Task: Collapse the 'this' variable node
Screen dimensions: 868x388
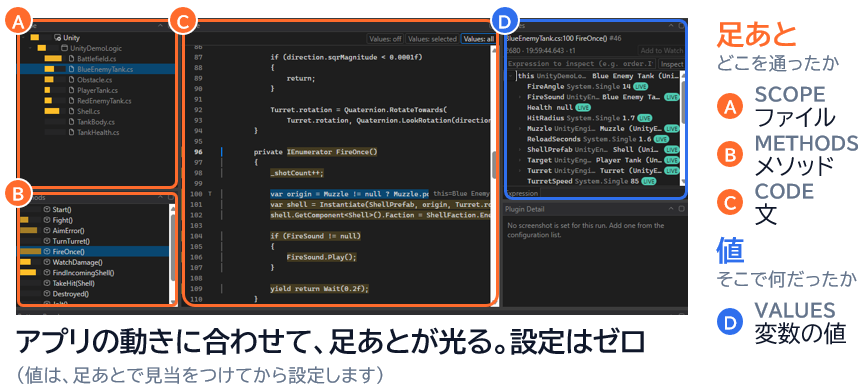Action: pyautogui.click(x=511, y=76)
